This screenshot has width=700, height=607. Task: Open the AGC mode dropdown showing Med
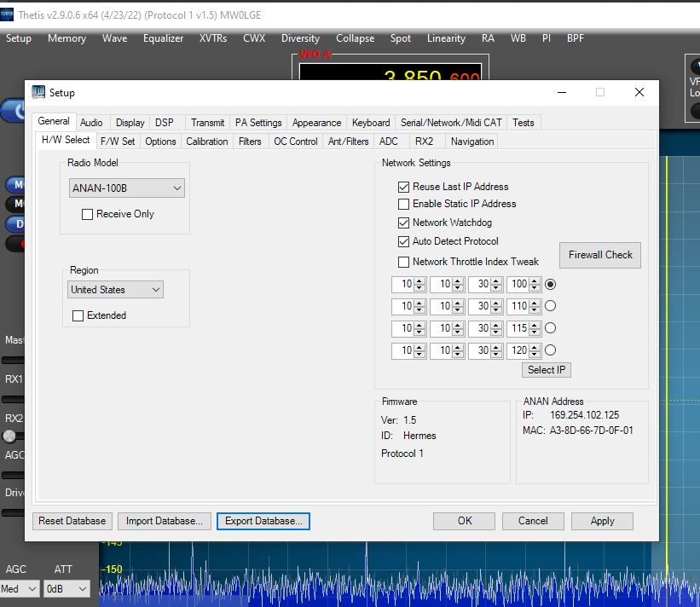(20, 589)
